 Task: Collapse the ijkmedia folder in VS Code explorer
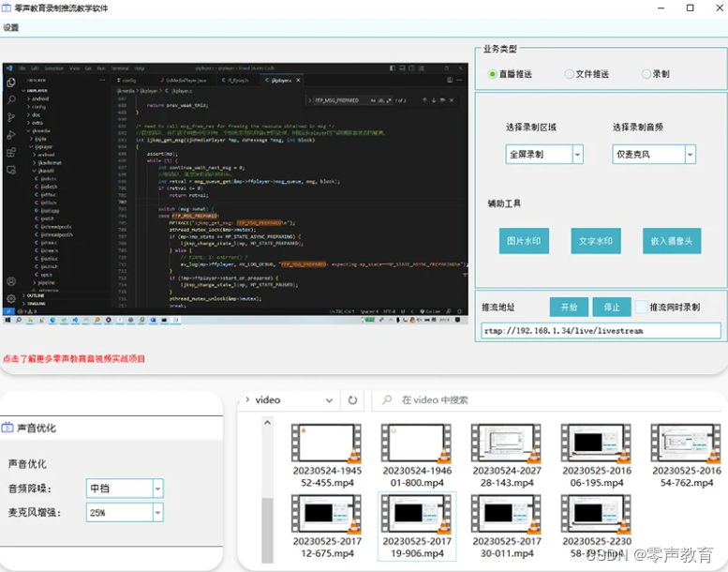click(38, 131)
